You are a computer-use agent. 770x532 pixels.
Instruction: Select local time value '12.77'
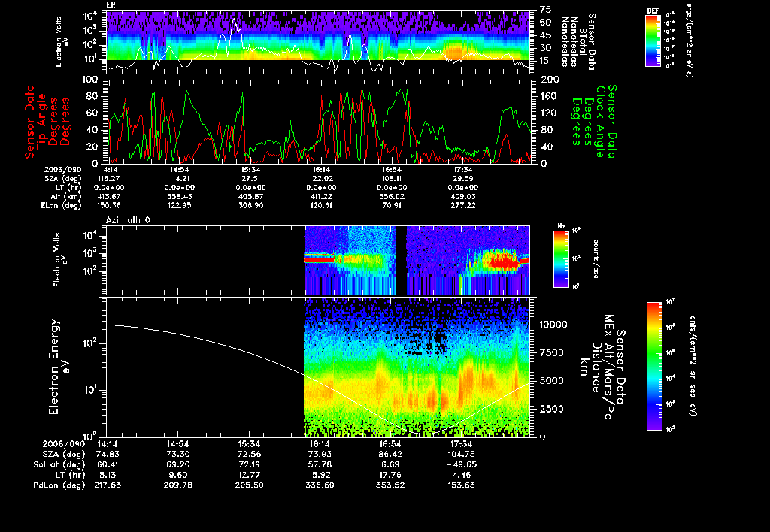(249, 475)
